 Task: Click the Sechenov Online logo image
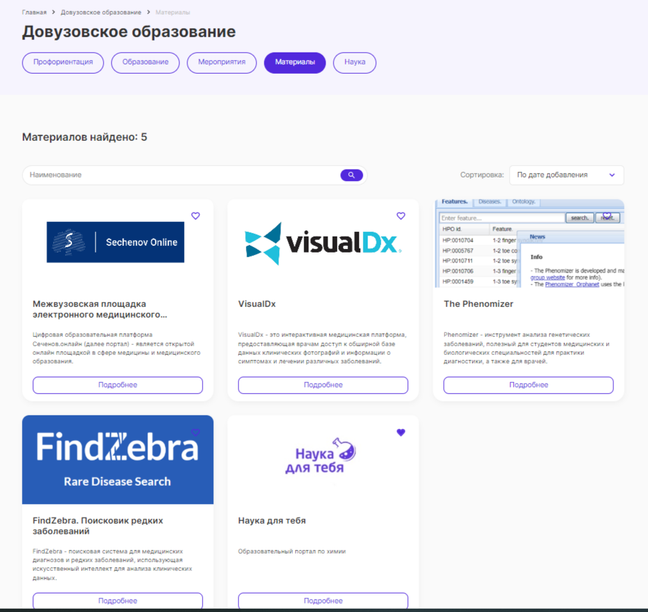click(116, 242)
